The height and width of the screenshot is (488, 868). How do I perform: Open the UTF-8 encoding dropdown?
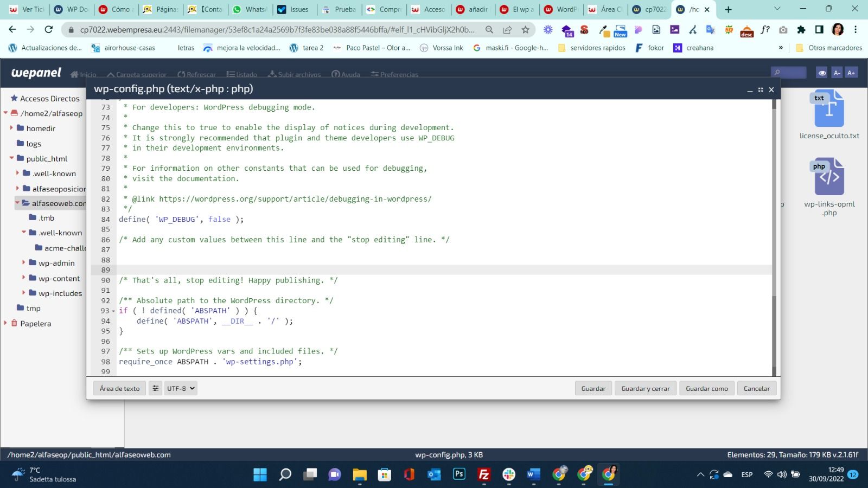click(x=181, y=388)
